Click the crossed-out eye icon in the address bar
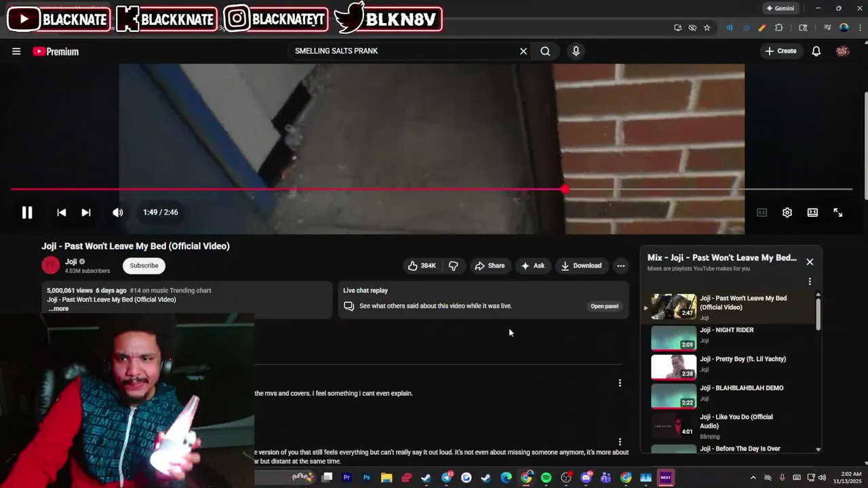The height and width of the screenshot is (488, 868). (x=692, y=28)
